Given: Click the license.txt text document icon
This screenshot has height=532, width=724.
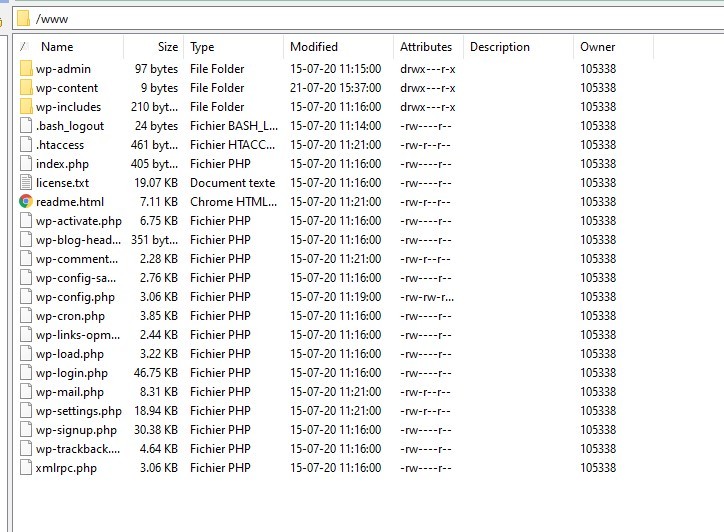Looking at the screenshot, I should pos(26,183).
